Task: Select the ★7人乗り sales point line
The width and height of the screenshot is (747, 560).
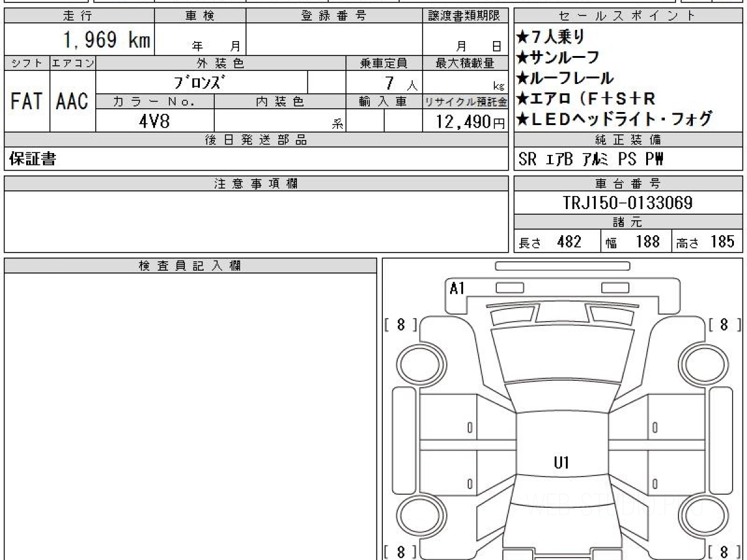Action: pyautogui.click(x=551, y=37)
